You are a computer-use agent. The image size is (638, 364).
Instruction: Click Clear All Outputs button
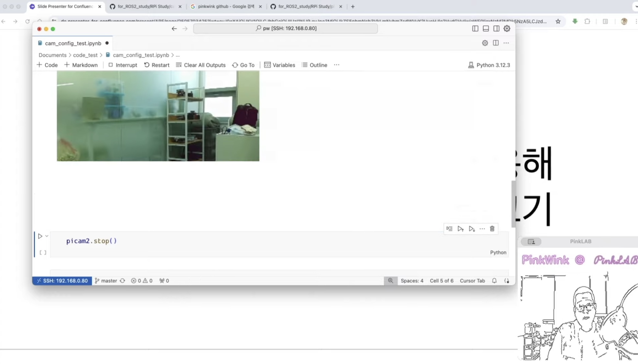tap(201, 65)
